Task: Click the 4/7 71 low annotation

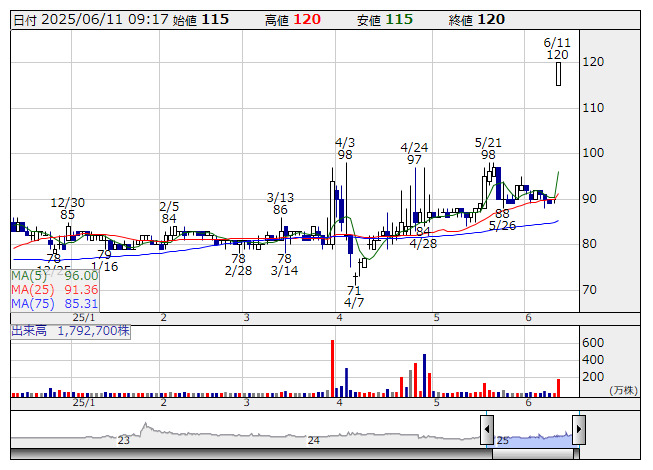Action: click(x=354, y=296)
